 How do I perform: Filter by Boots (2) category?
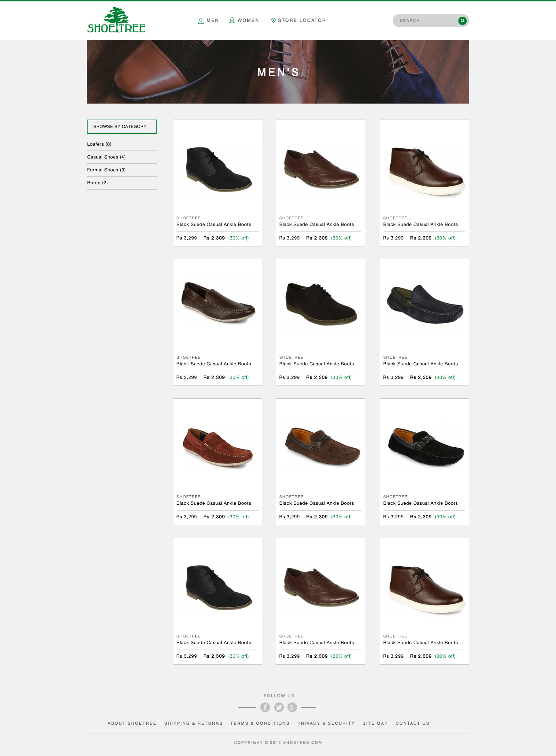tap(97, 183)
